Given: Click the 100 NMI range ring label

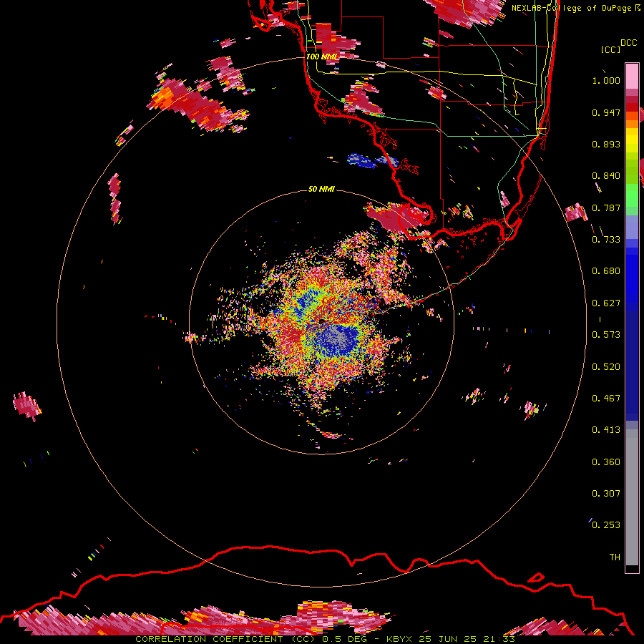Looking at the screenshot, I should pyautogui.click(x=321, y=57).
